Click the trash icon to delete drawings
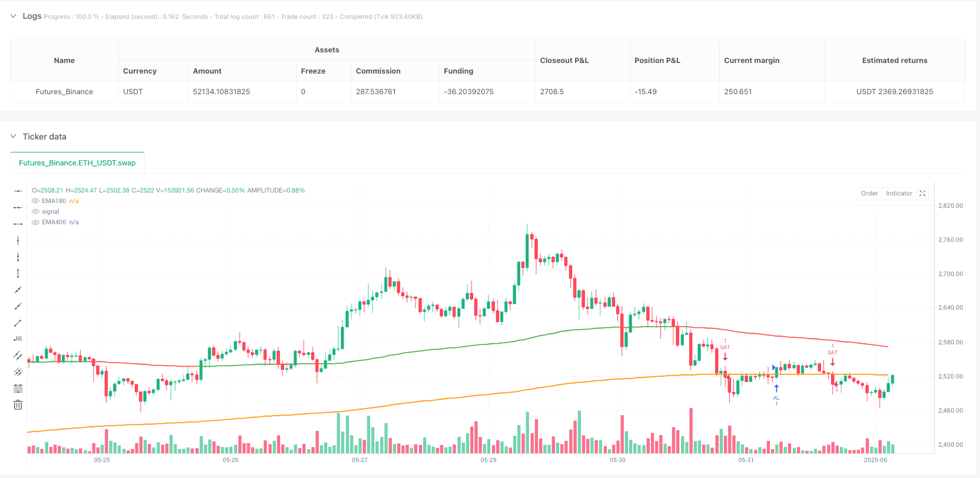The image size is (980, 478). tap(18, 405)
